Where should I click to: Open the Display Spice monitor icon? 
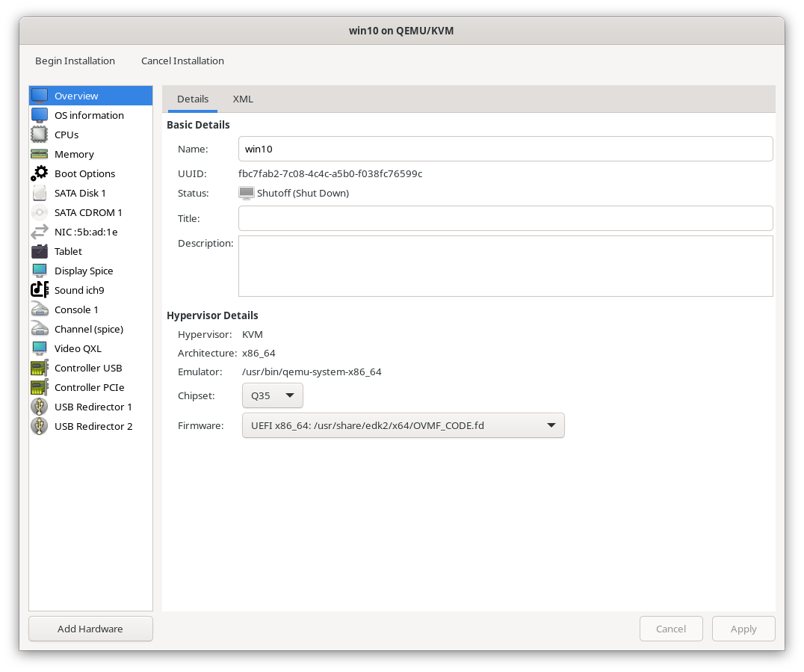tap(40, 271)
